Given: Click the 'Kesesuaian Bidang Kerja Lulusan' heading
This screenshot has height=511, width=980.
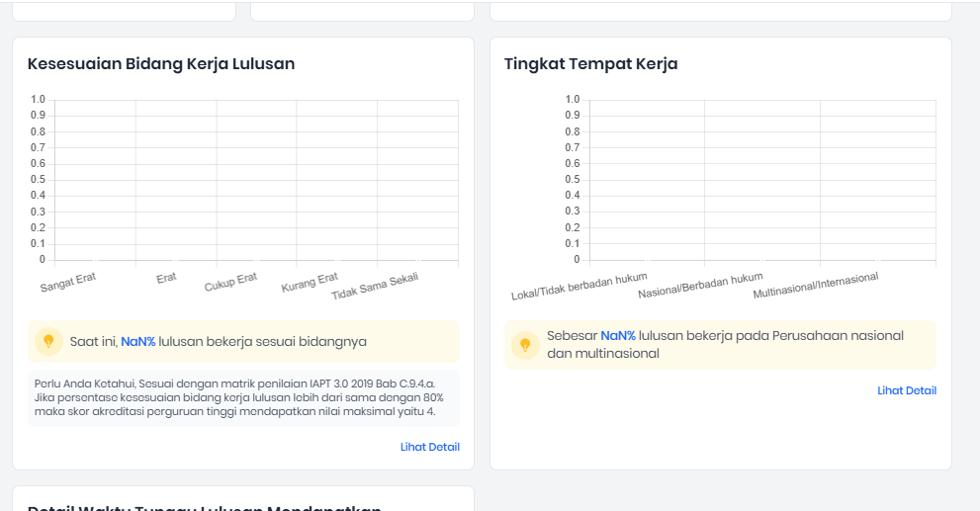Looking at the screenshot, I should pos(161,64).
